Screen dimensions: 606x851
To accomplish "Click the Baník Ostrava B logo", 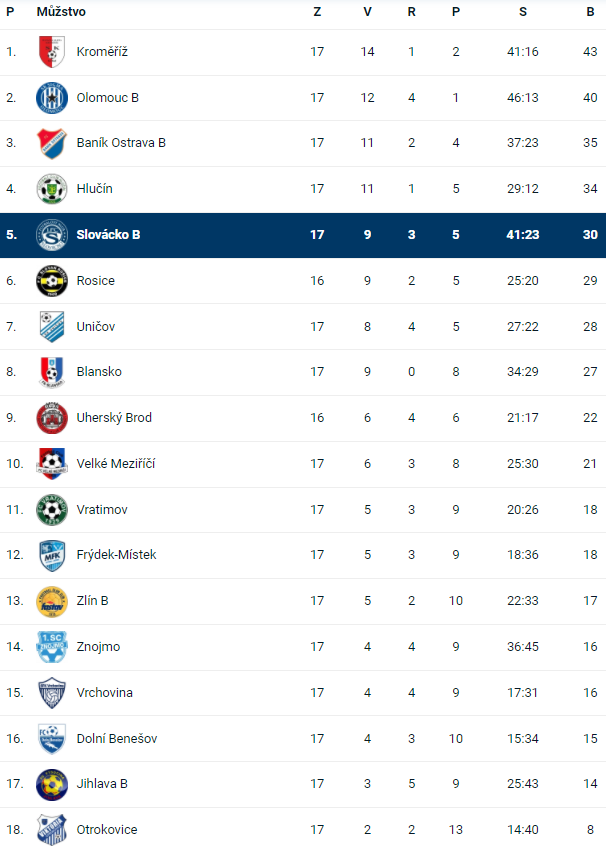I will (51, 143).
